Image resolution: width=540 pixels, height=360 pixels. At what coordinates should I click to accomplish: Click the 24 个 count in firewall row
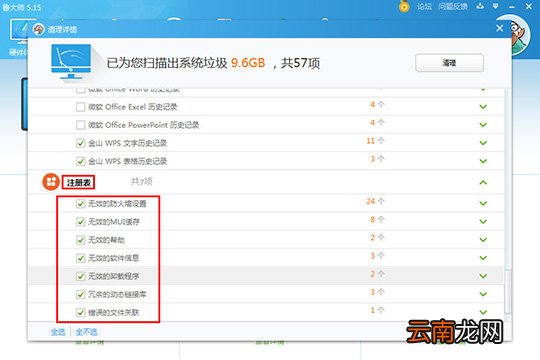[x=375, y=201]
